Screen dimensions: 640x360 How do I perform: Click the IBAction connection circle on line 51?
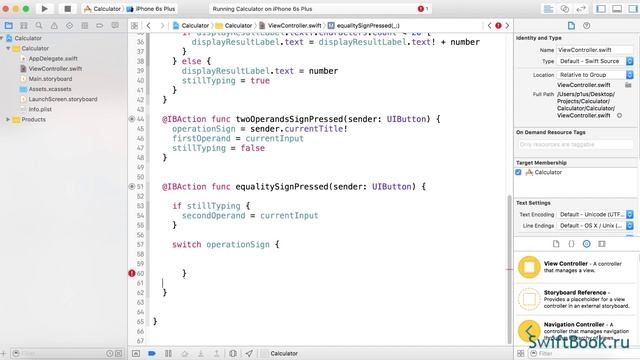pos(131,187)
